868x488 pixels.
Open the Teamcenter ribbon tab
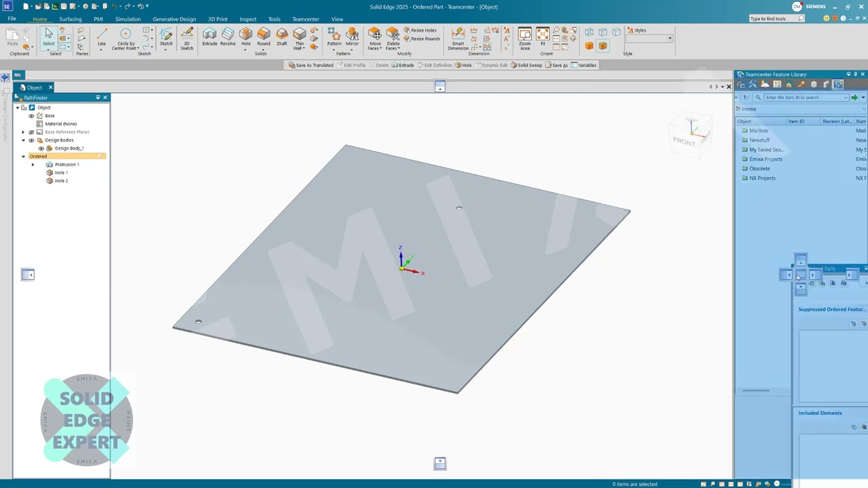coord(305,19)
